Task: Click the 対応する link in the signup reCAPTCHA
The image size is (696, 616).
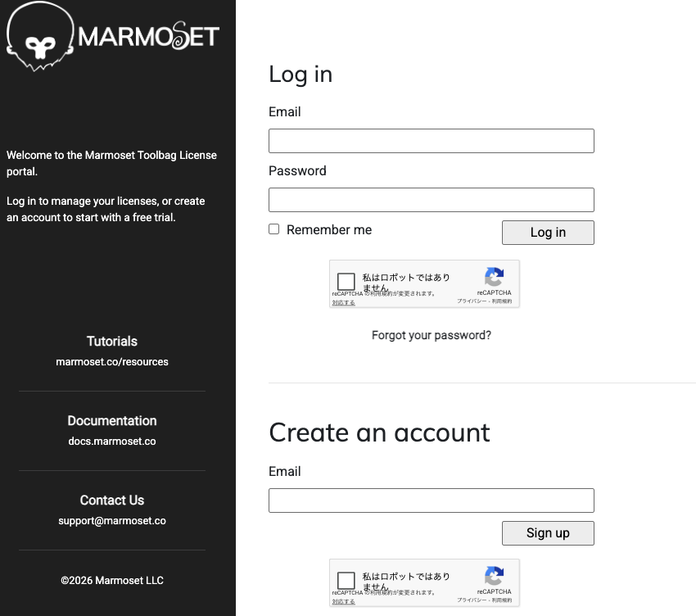Action: [343, 601]
